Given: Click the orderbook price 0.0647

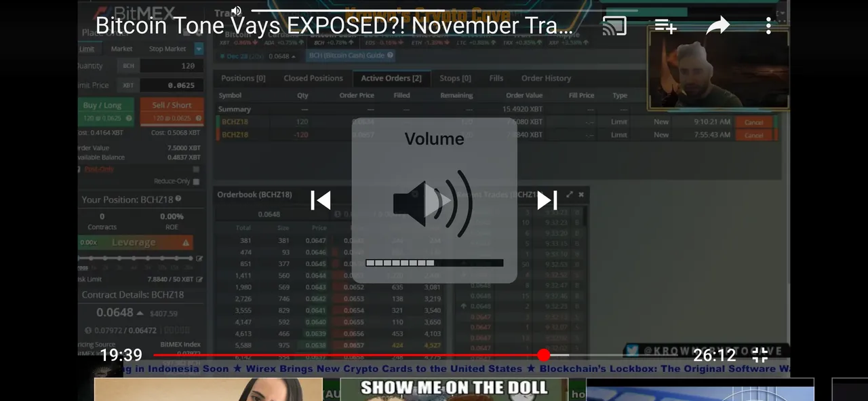Looking at the screenshot, I should coord(315,240).
